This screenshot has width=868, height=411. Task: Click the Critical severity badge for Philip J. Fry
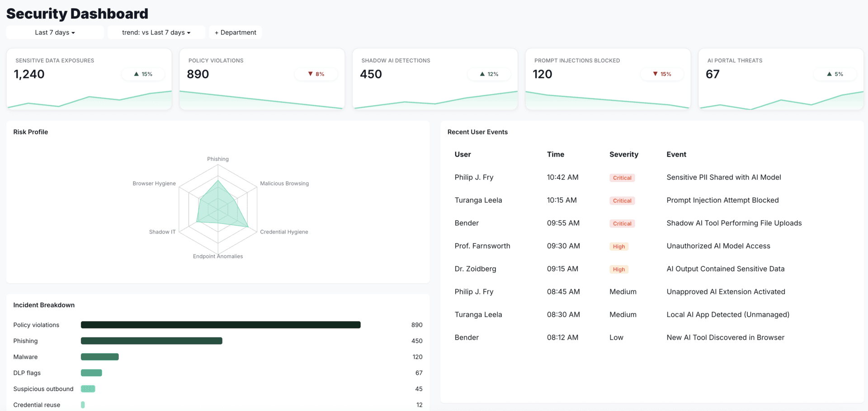(x=622, y=177)
